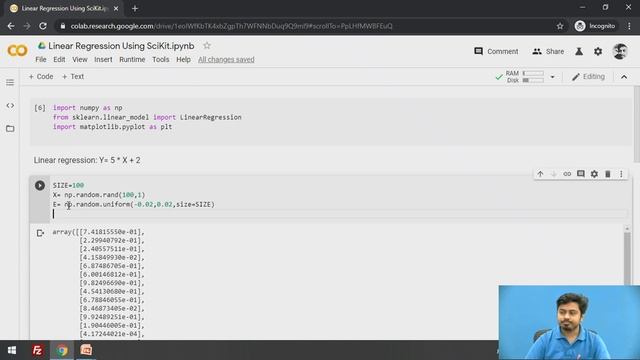Open cell settings gear icon
The height and width of the screenshot is (360, 640).
pyautogui.click(x=594, y=174)
